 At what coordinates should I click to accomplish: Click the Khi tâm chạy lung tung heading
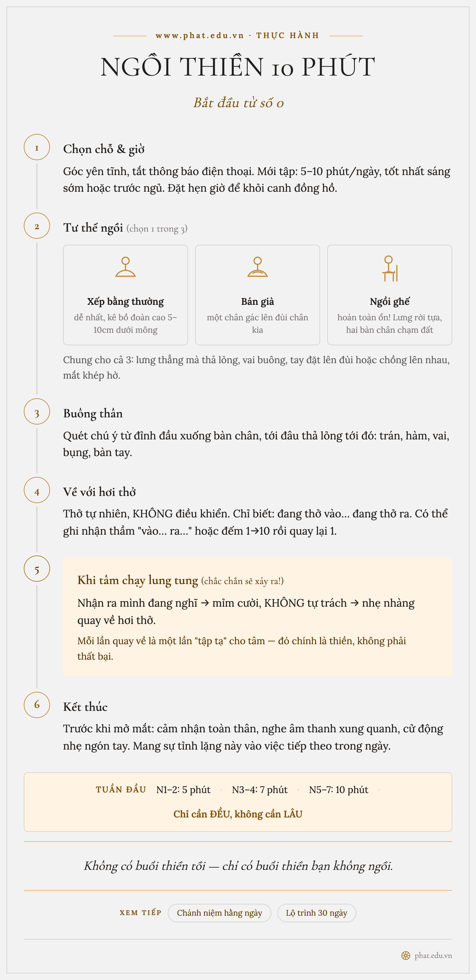[x=138, y=580]
